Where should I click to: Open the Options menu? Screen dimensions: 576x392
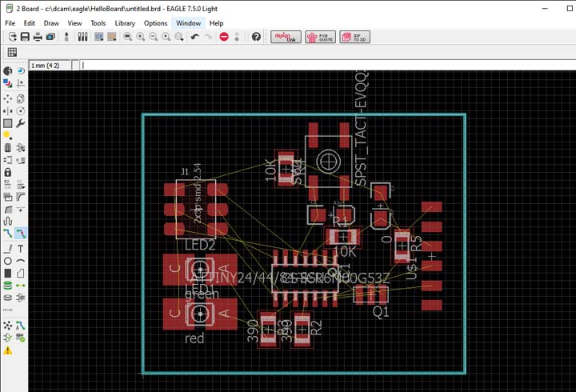click(x=155, y=23)
